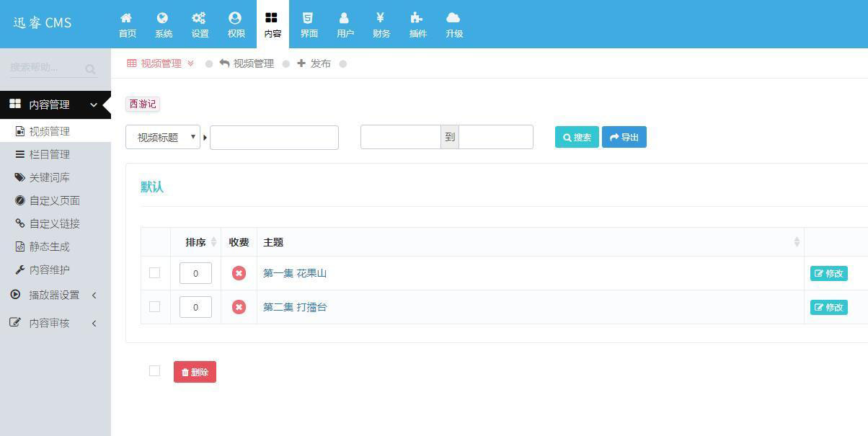Focus the keyword search text field

pos(274,137)
